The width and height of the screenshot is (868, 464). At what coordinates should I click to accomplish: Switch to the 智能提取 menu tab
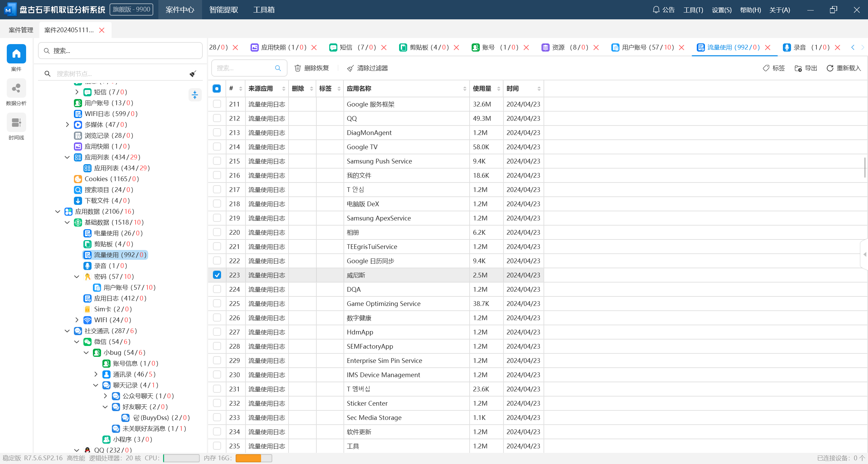[223, 9]
